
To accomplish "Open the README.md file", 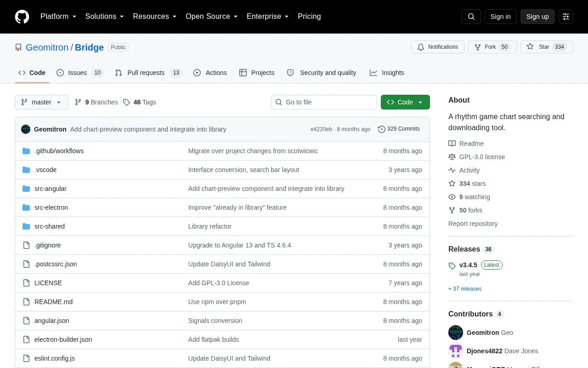I will (x=53, y=302).
